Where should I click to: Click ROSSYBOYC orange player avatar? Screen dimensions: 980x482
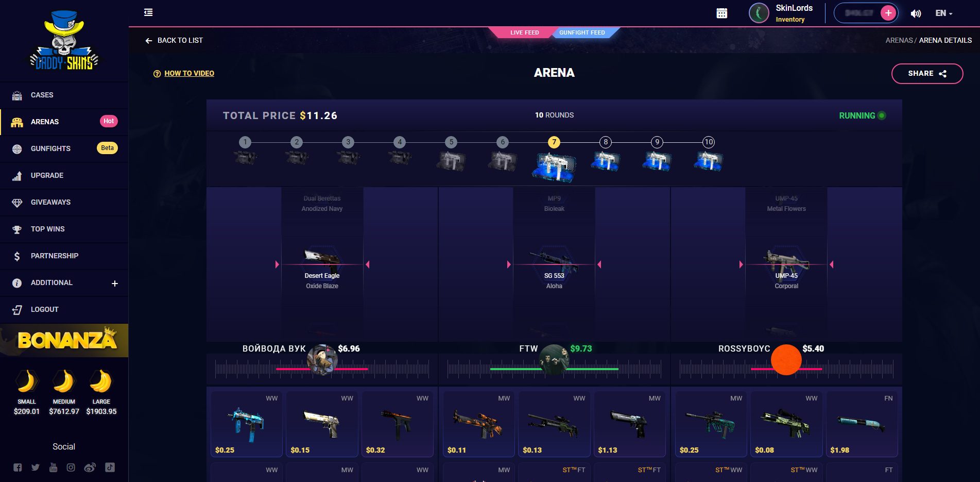[786, 360]
